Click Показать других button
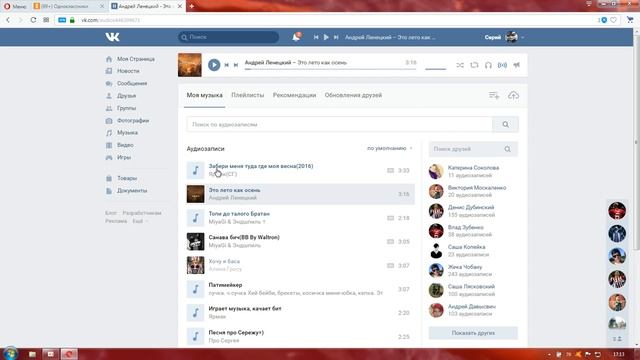Screen dimensions: 640x360 click(x=473, y=333)
